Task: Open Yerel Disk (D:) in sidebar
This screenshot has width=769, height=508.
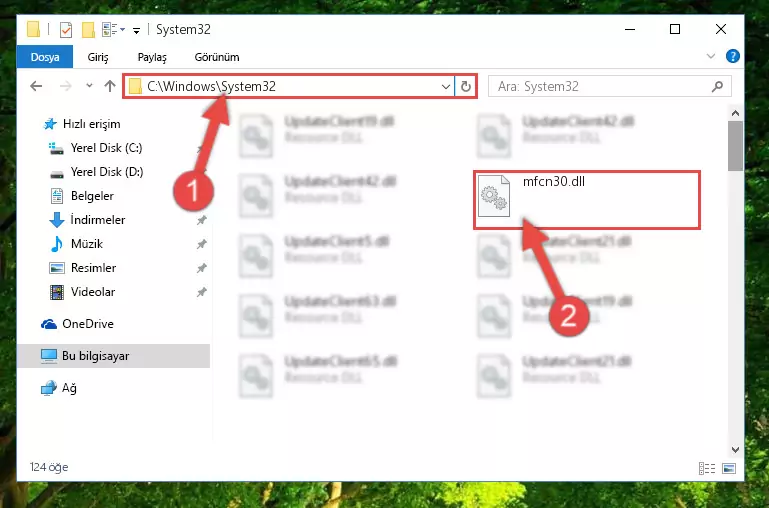Action: tap(106, 172)
